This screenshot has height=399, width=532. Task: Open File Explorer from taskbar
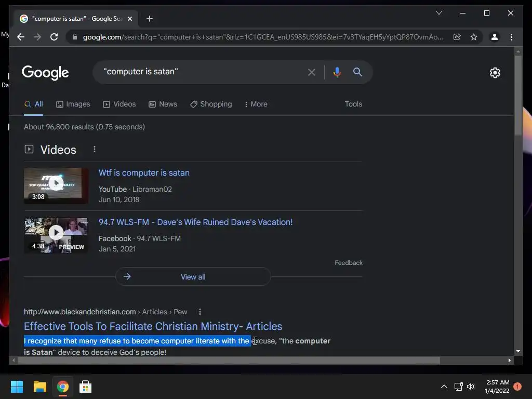pos(39,387)
